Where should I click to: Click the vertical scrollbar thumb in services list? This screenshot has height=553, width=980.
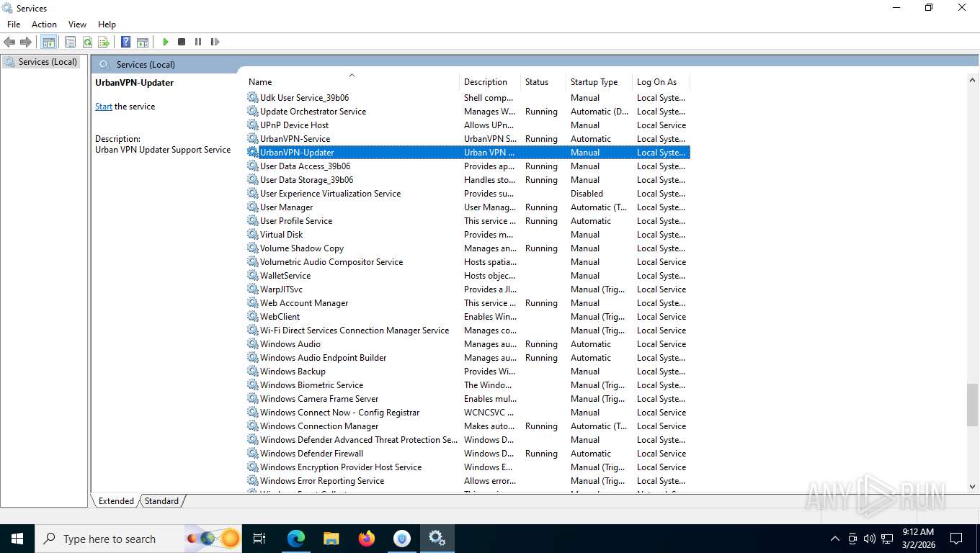click(972, 405)
